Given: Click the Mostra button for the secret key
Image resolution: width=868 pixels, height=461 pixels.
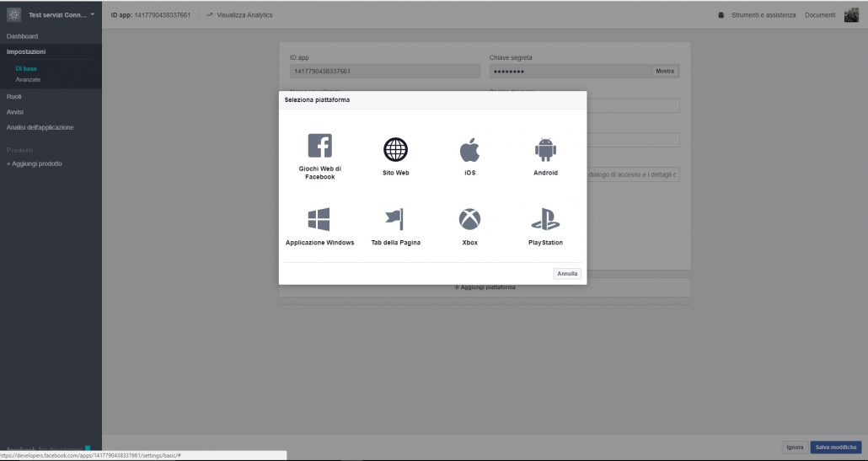Looking at the screenshot, I should 665,71.
